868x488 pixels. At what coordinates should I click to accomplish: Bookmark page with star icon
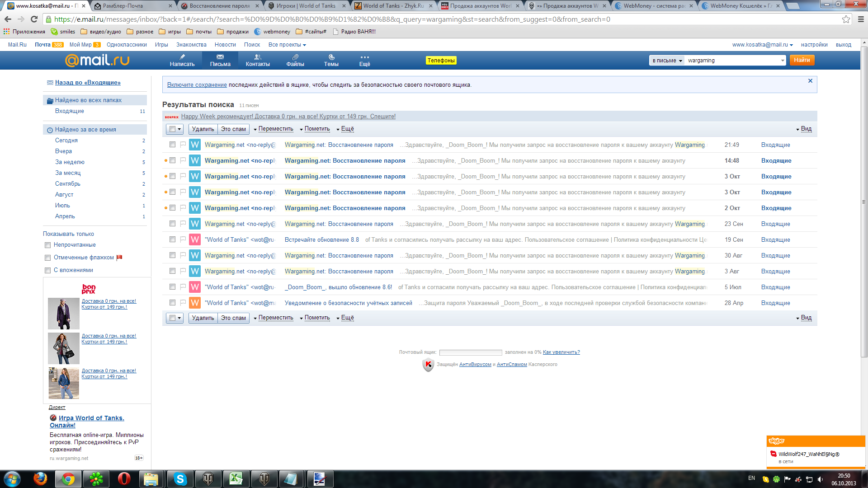(x=846, y=19)
